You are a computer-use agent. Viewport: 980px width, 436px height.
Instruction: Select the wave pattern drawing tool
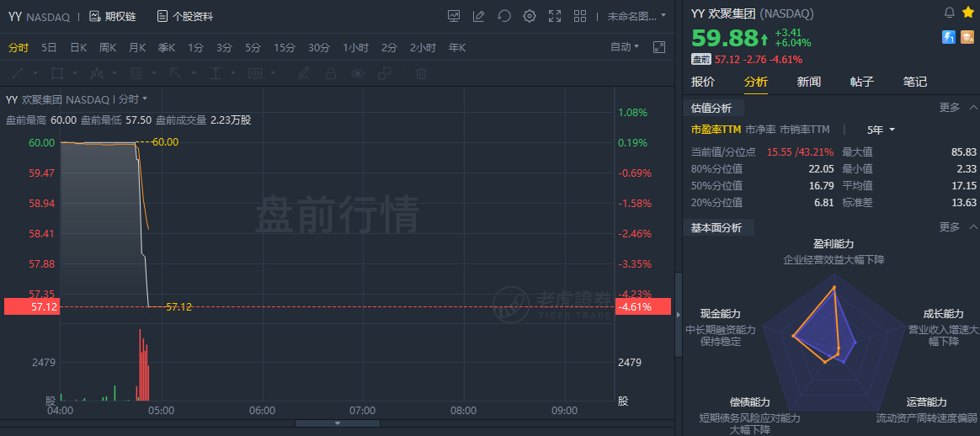96,73
